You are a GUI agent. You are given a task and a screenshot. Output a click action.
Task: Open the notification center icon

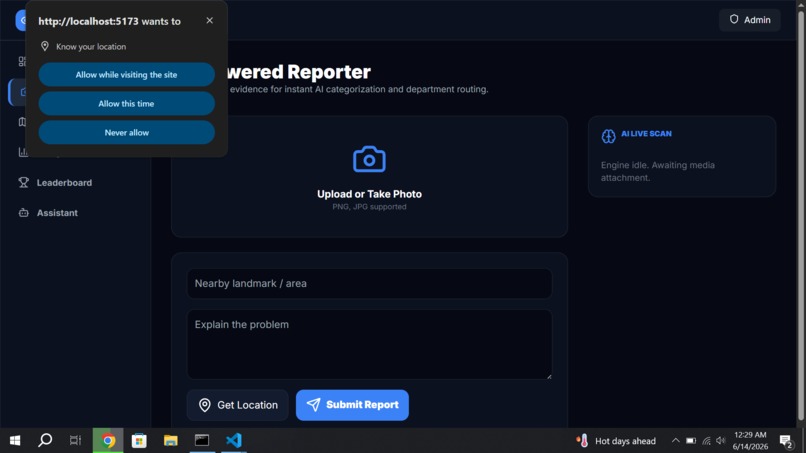click(786, 441)
